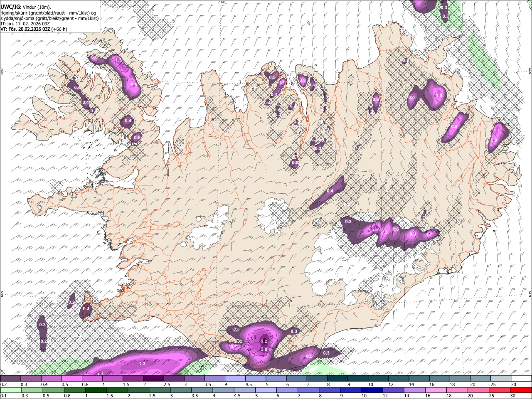Click the bright red rain swatch above 30 mm
Viewport: 532px width, 399px height.
tap(520, 390)
